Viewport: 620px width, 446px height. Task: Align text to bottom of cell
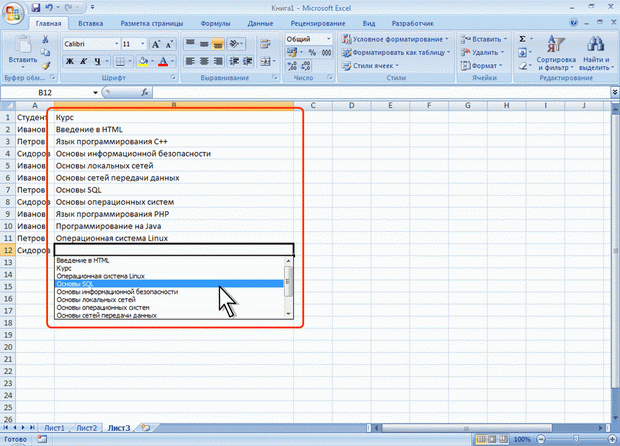pos(218,43)
